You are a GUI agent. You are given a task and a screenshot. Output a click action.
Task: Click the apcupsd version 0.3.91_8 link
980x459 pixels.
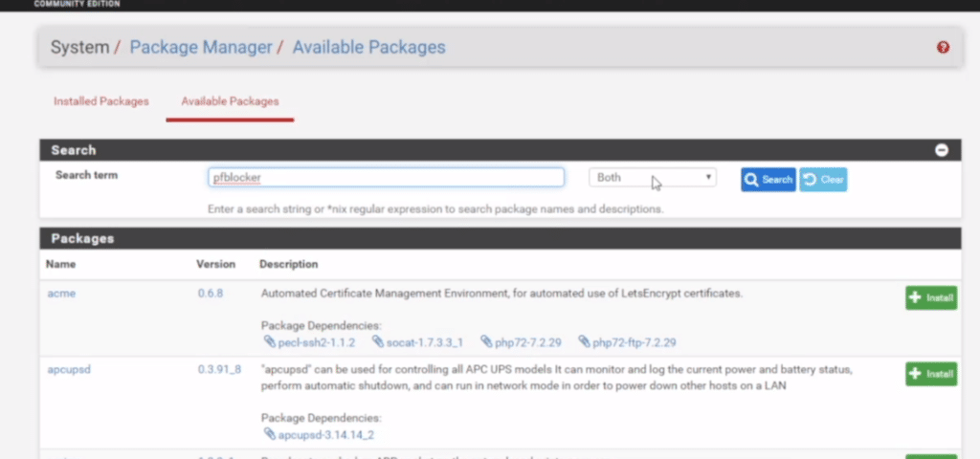coord(219,369)
